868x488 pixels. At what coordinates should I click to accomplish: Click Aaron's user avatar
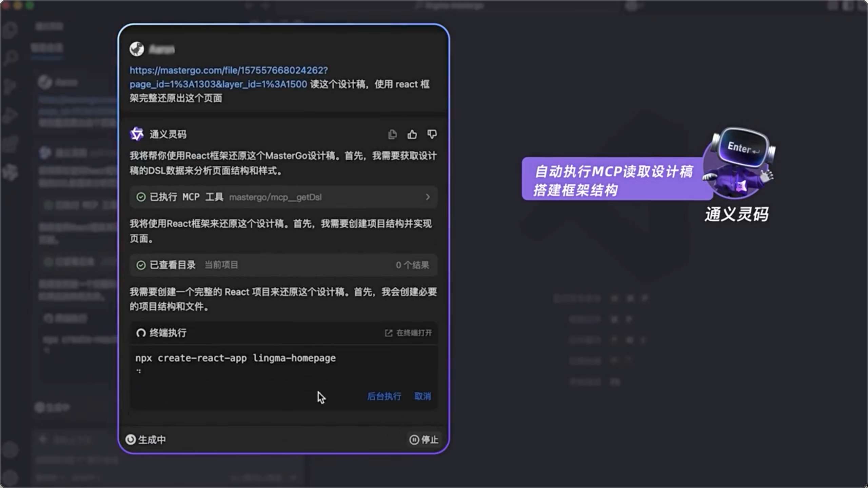point(137,48)
